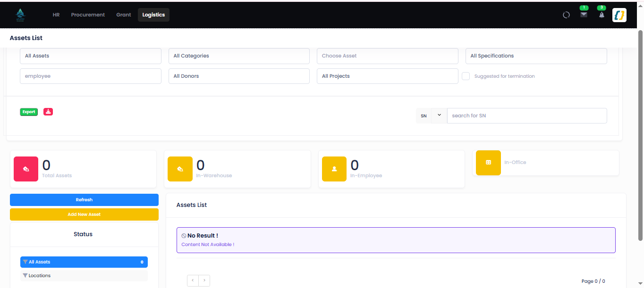Image resolution: width=644 pixels, height=288 pixels.
Task: Click the previous page arrow
Action: click(193, 280)
